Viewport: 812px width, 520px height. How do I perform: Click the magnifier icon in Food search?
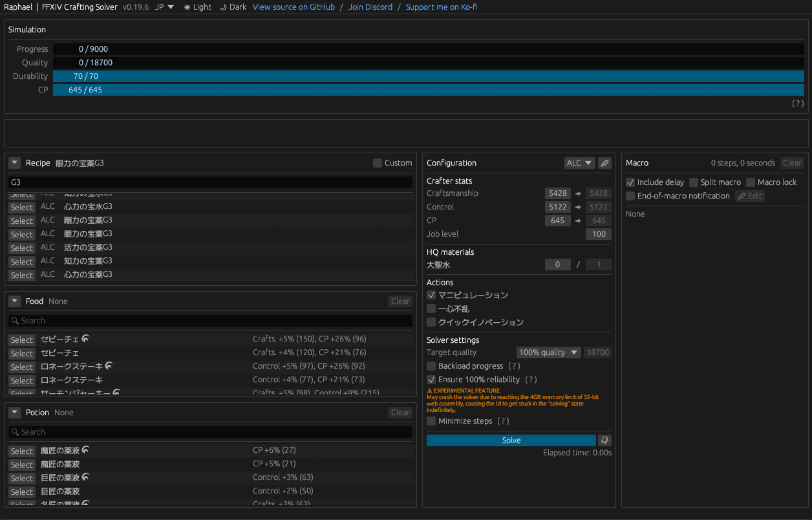coord(16,321)
